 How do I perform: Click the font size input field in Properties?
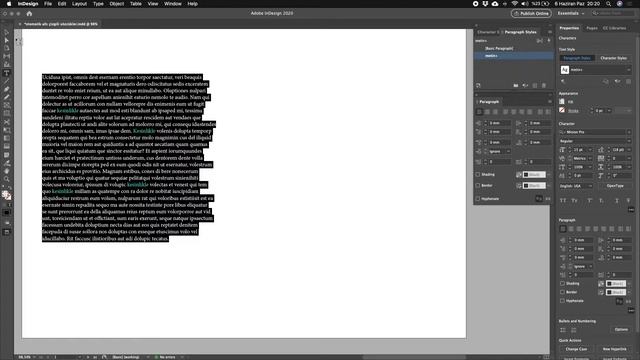pyautogui.click(x=580, y=150)
